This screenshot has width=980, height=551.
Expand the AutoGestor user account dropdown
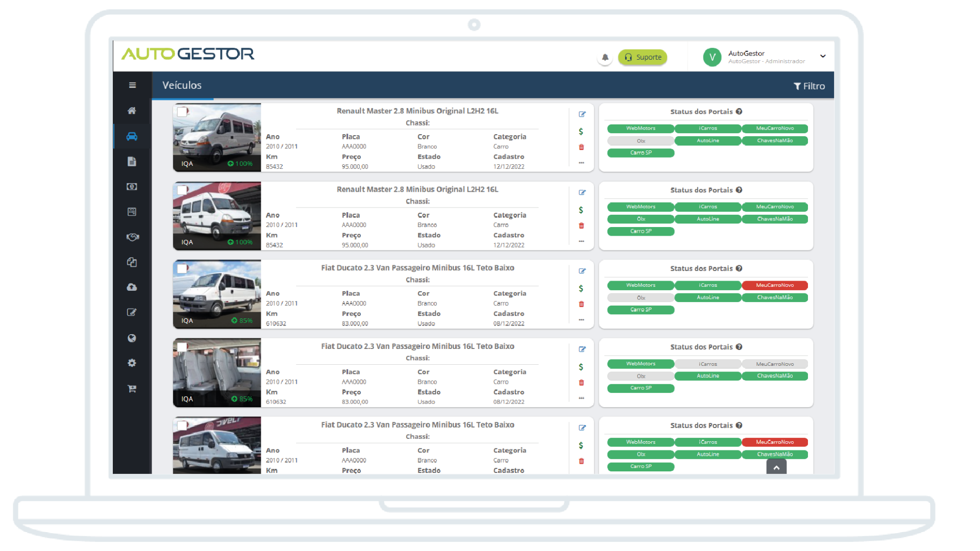(823, 56)
